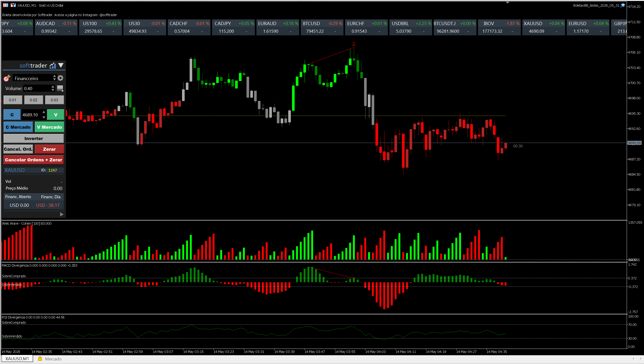Click the Mercado tab with lock icon

click(50, 359)
